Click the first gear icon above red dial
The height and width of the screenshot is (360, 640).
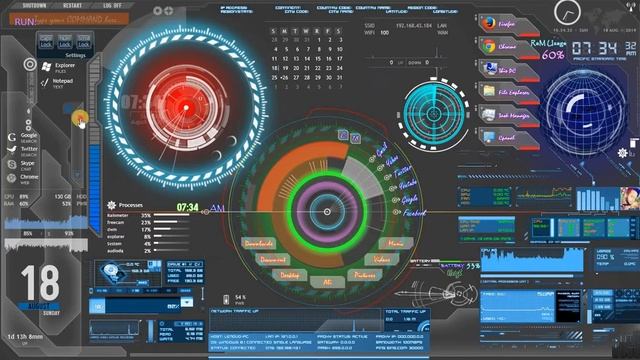(x=158, y=11)
